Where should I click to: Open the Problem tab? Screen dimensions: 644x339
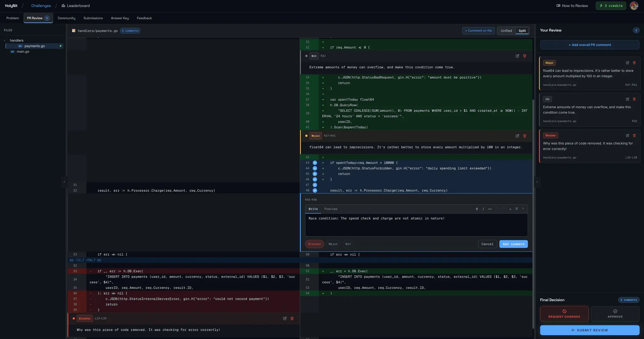[13, 18]
